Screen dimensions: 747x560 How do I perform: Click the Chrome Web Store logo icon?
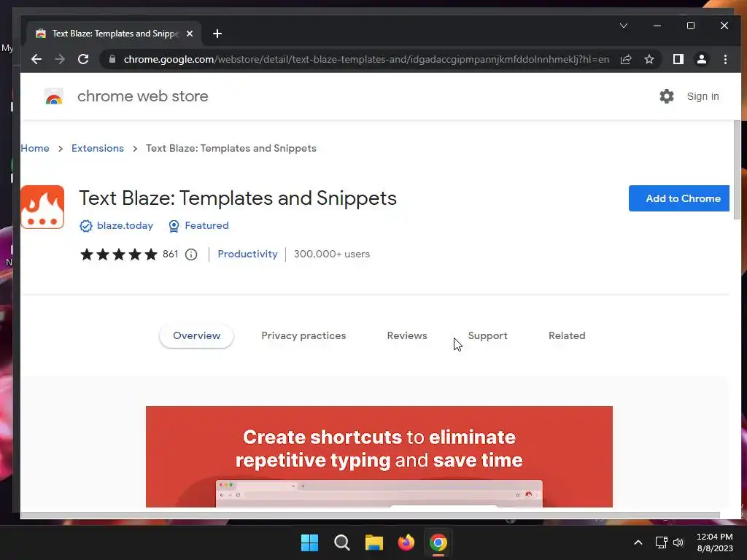(54, 96)
